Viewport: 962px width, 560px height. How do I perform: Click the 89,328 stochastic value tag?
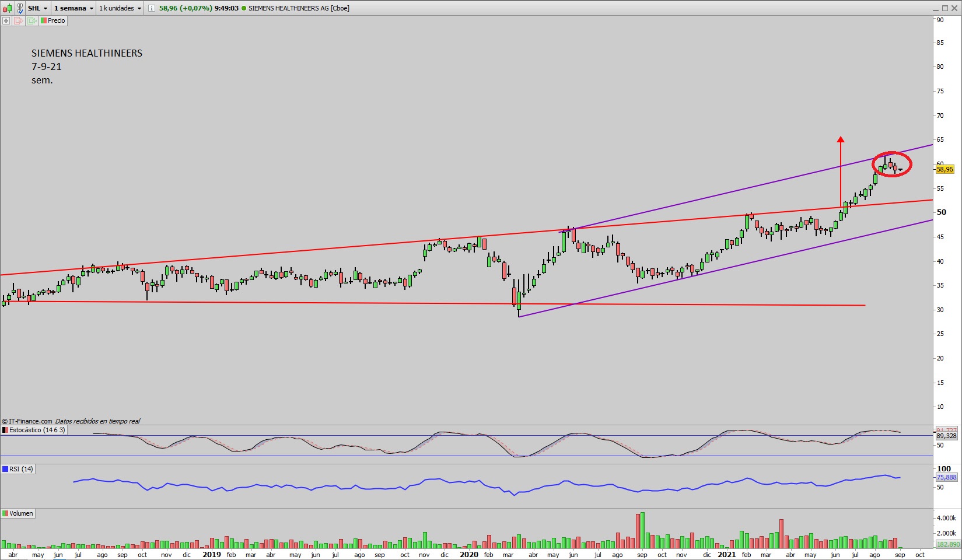click(946, 436)
